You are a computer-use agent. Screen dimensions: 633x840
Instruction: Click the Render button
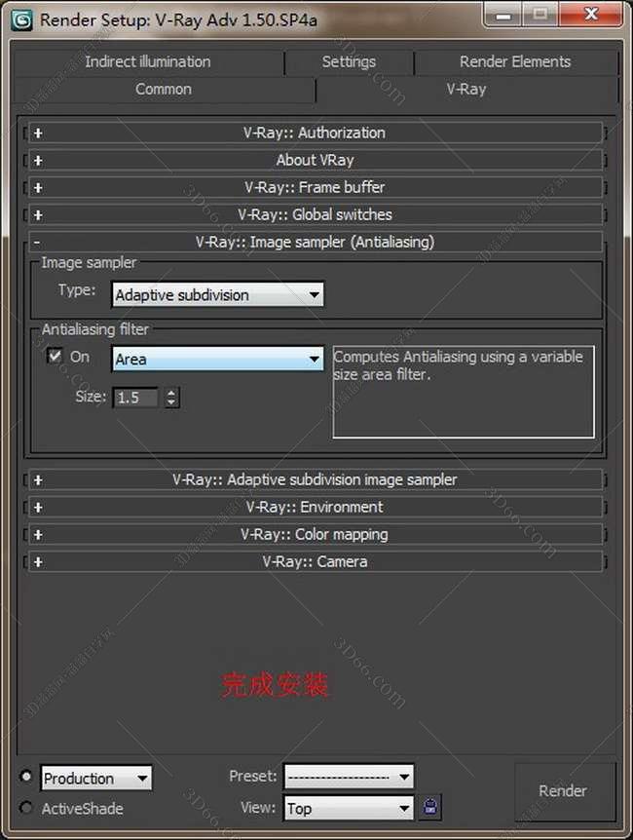563,791
